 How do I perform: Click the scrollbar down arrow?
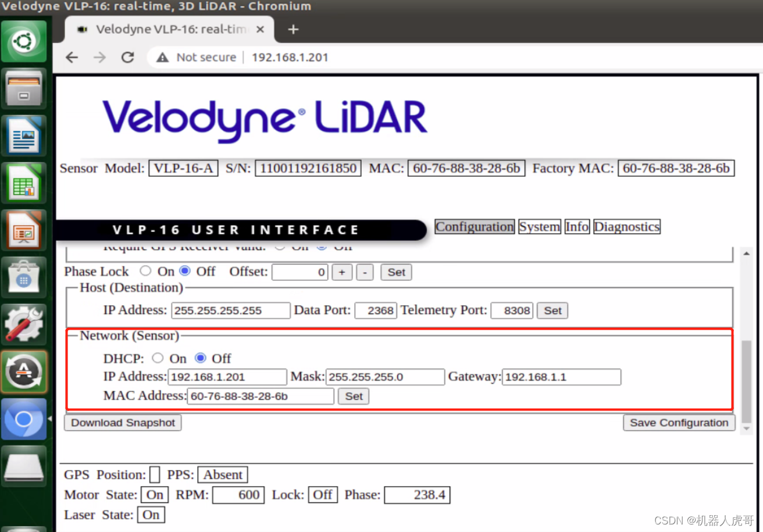tap(747, 427)
